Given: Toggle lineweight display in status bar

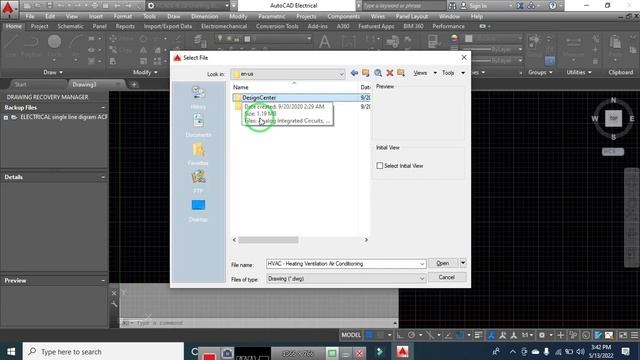Looking at the screenshot, I should pos(478,335).
